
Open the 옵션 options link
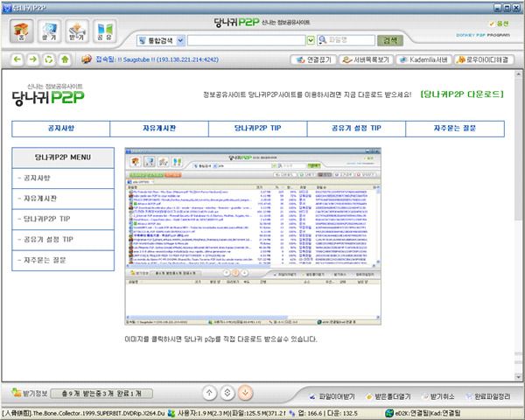click(x=500, y=24)
